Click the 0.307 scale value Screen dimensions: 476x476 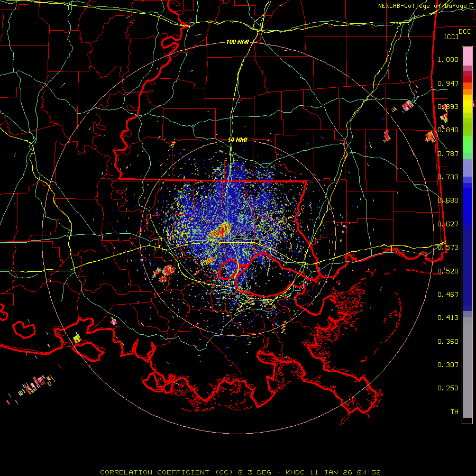point(448,365)
